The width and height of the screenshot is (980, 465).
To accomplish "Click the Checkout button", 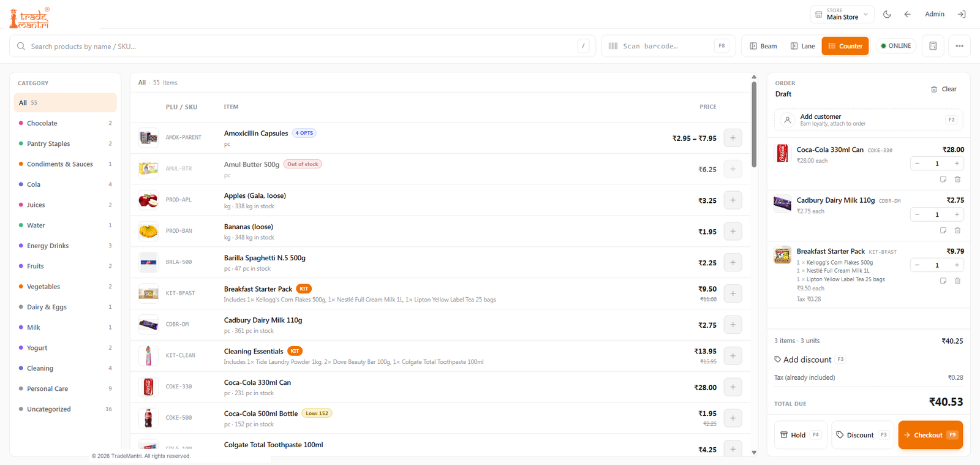I will (x=930, y=435).
